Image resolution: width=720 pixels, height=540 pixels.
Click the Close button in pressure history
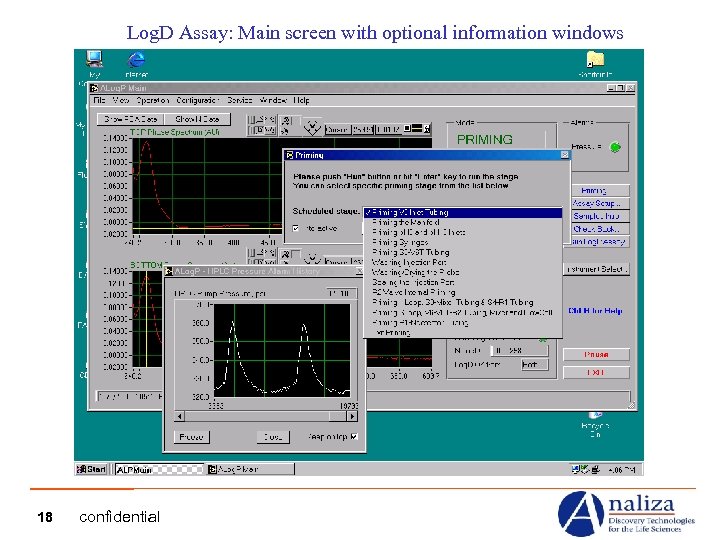[273, 437]
